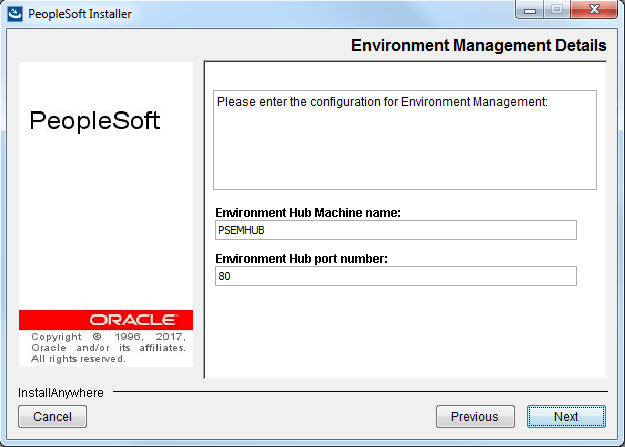Screen dimensions: 625x447
Task: Close the installer window with X
Action: click(x=594, y=9)
